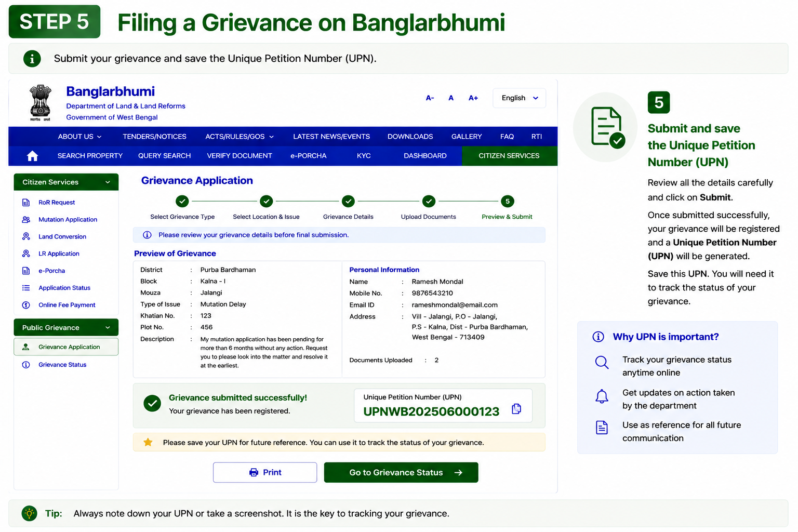
Task: Go to QUERY SEARCH tab
Action: (x=164, y=156)
